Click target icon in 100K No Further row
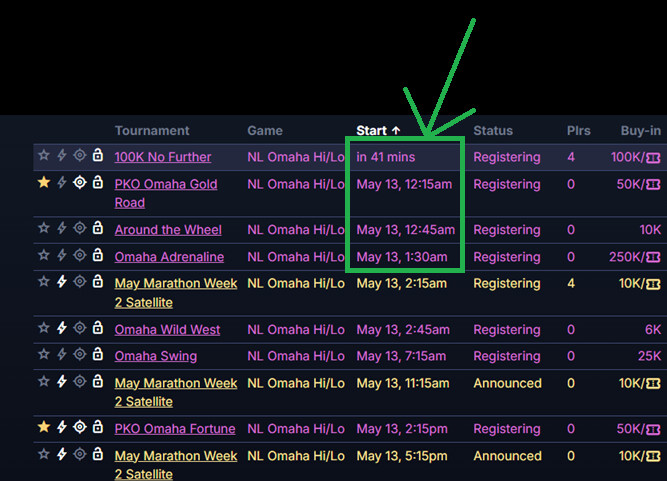Screen dimensions: 667x481 point(80,155)
